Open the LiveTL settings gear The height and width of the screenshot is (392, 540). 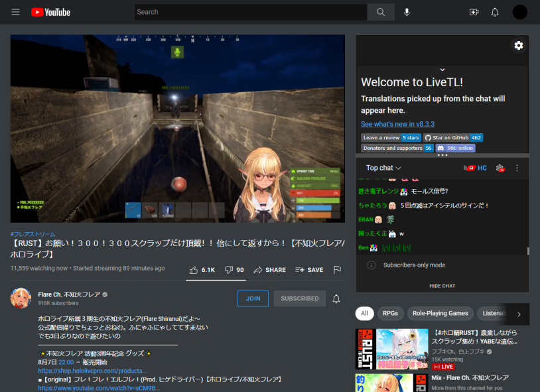pyautogui.click(x=519, y=45)
